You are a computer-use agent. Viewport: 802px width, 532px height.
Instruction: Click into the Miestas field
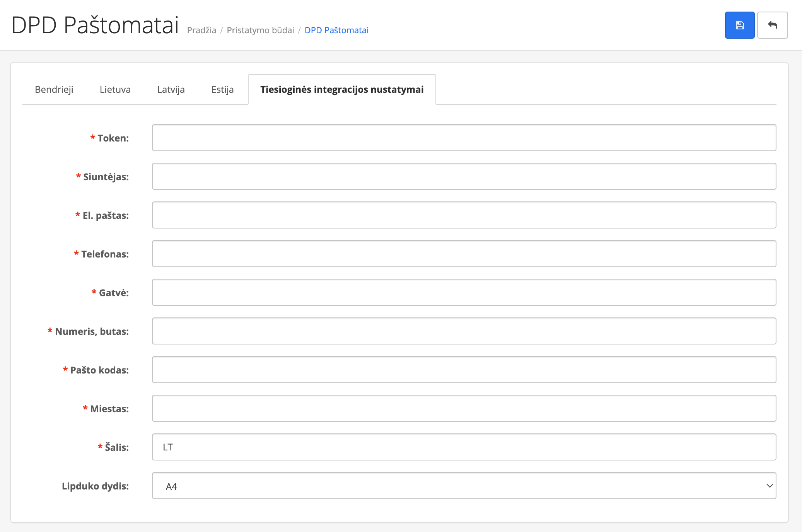[x=464, y=408]
